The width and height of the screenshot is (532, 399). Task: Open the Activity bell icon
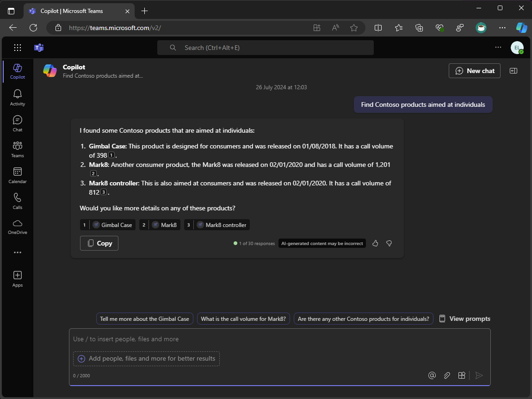[17, 98]
